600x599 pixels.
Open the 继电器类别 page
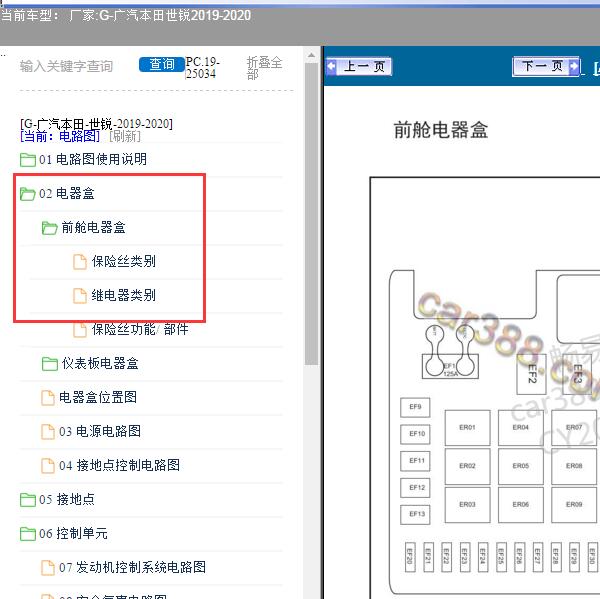[x=124, y=295]
